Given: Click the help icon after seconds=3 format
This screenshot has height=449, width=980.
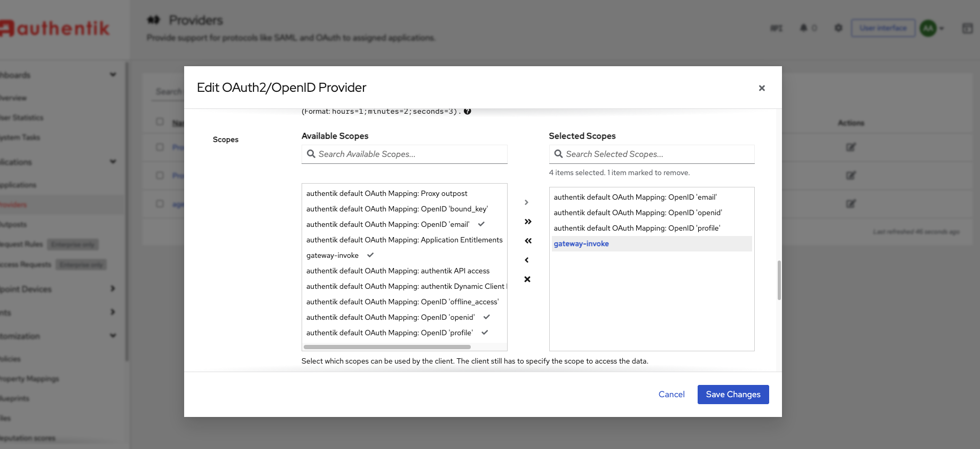Looking at the screenshot, I should (468, 112).
